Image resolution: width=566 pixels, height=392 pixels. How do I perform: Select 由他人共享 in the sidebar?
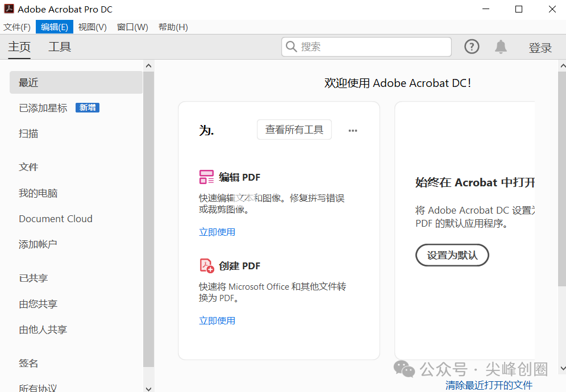pyautogui.click(x=43, y=330)
